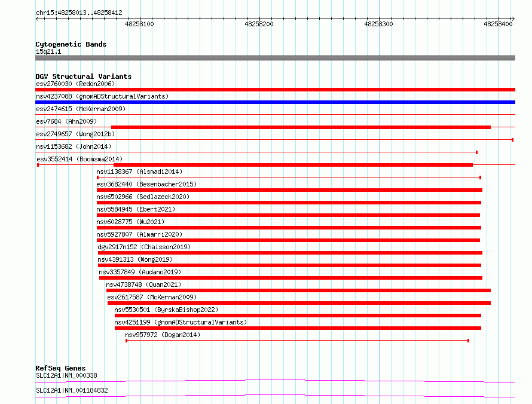This screenshot has height=404, width=532.
Task: Click the start marker of nsv1138367
Action: [97, 177]
